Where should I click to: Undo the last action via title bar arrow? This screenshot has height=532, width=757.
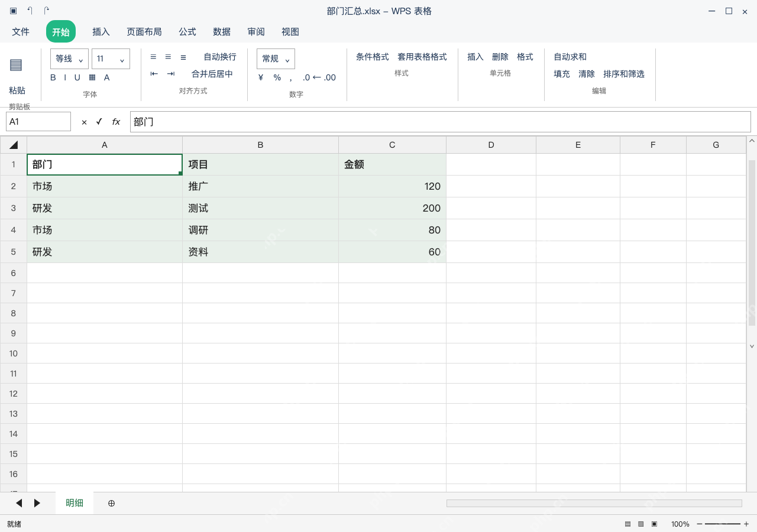coord(30,11)
